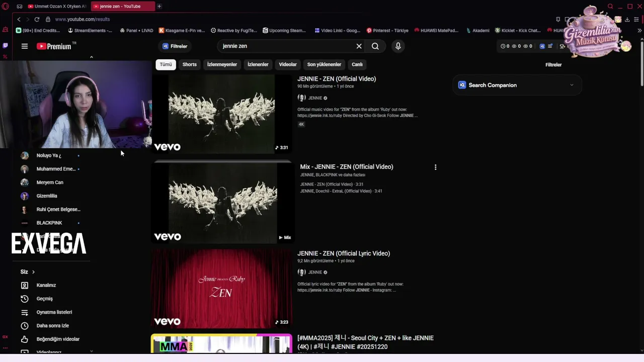
Task: Filter results by İzlenmeyenler
Action: pos(222,64)
